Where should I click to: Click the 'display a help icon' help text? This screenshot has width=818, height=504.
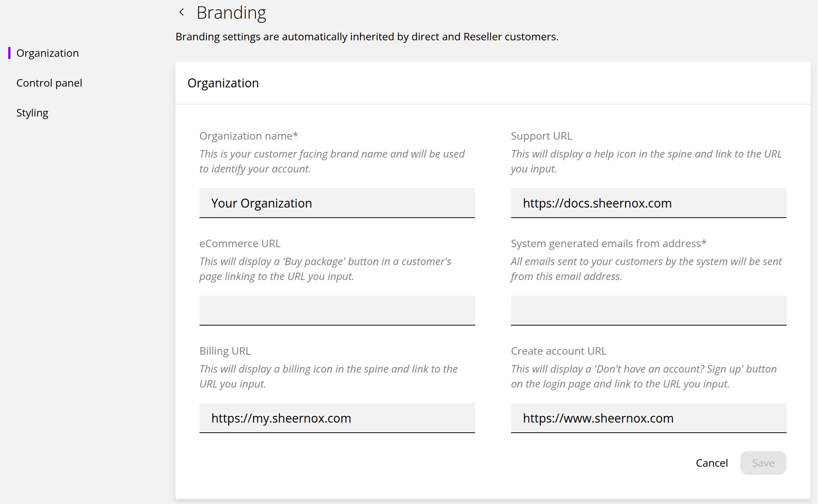coord(646,161)
